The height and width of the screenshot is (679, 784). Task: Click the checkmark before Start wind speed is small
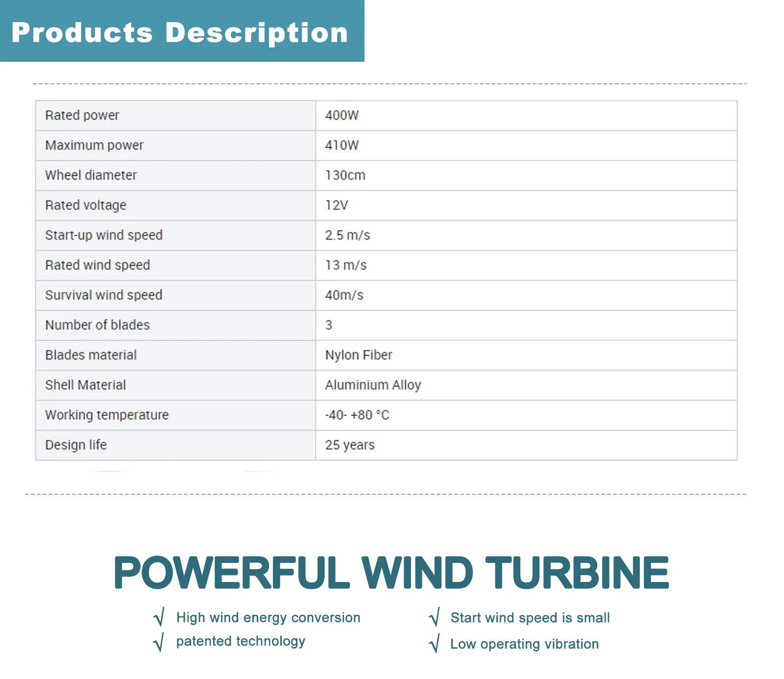point(434,617)
